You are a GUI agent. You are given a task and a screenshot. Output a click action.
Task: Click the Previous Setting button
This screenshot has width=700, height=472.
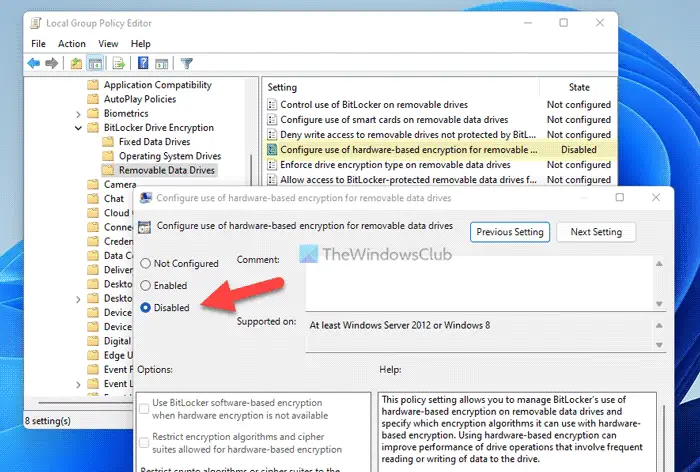click(510, 232)
